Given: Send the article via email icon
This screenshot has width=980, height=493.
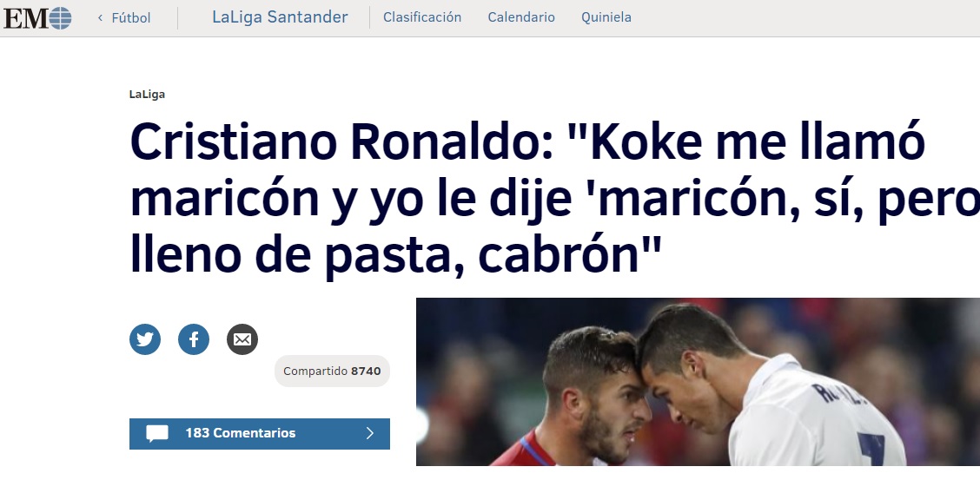Looking at the screenshot, I should [242, 339].
